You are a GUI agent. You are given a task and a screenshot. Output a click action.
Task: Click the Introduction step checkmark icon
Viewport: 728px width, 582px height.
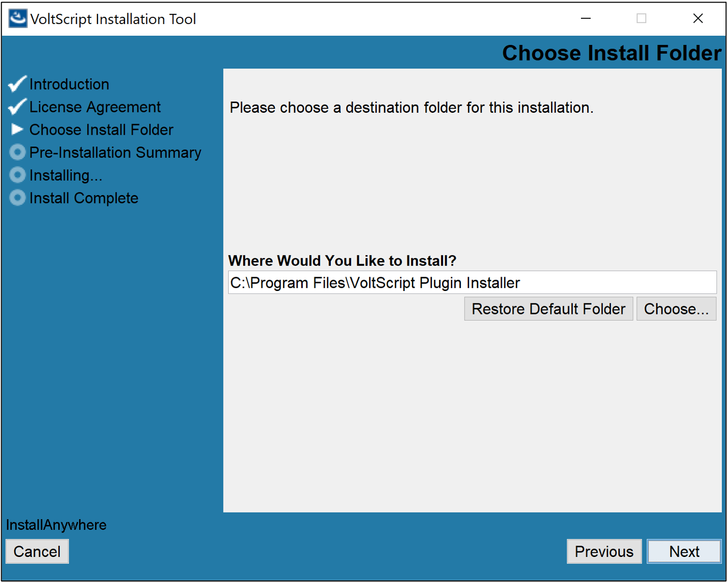[x=17, y=84]
